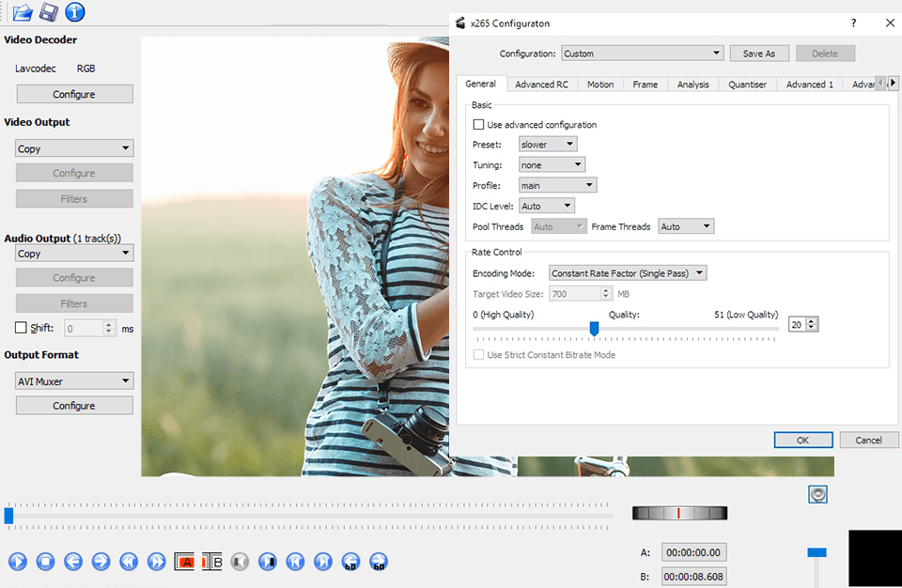Select the Quantiser tab
This screenshot has width=902, height=588.
tap(747, 84)
